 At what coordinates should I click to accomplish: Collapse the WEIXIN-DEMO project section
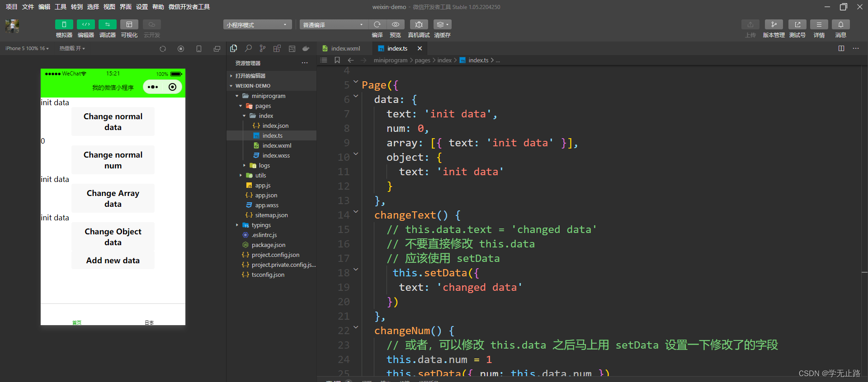coord(272,86)
